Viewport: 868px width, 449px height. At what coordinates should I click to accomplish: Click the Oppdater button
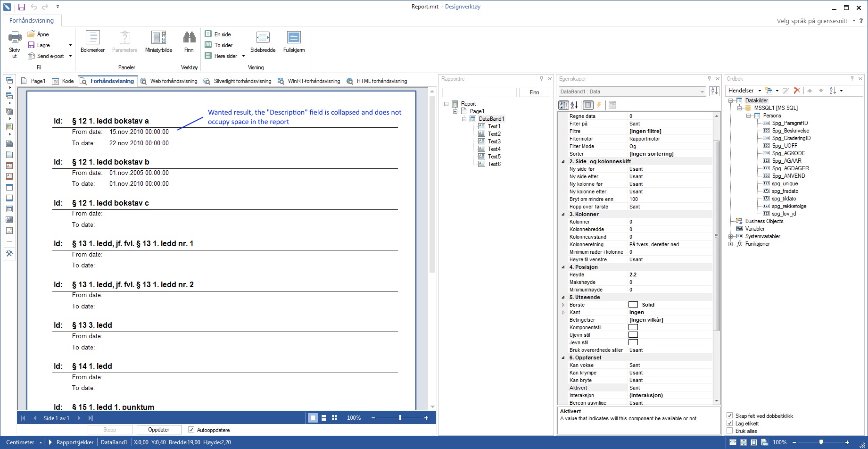tap(159, 430)
